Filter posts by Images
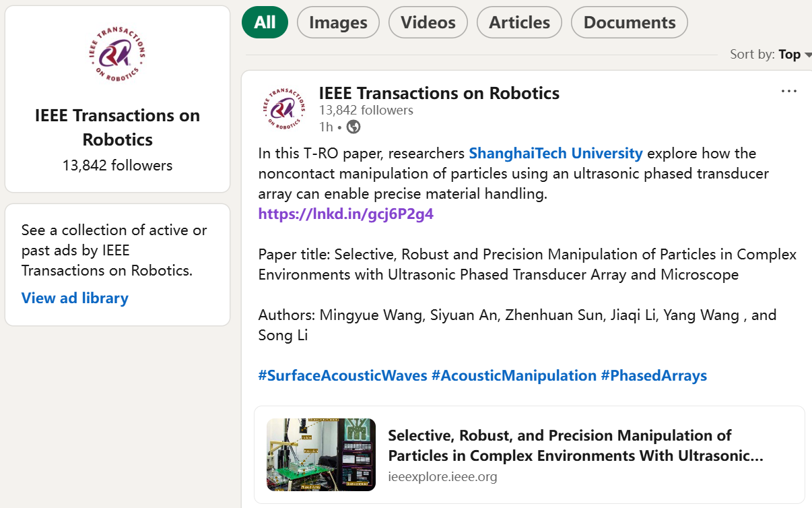812x508 pixels. [x=338, y=22]
